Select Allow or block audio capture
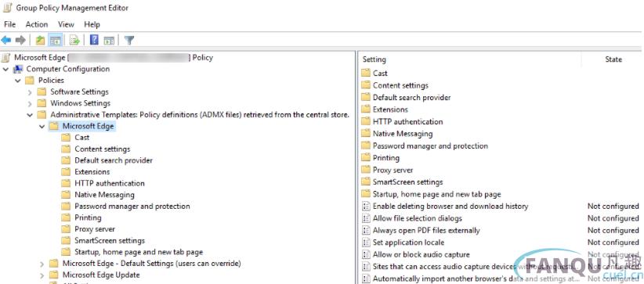 (x=421, y=255)
